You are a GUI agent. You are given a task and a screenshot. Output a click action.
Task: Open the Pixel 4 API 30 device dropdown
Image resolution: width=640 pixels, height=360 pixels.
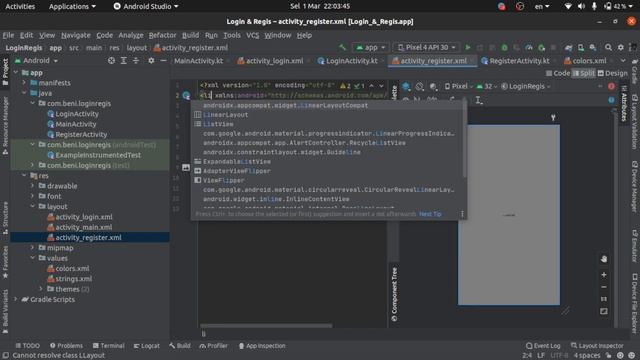tap(426, 47)
